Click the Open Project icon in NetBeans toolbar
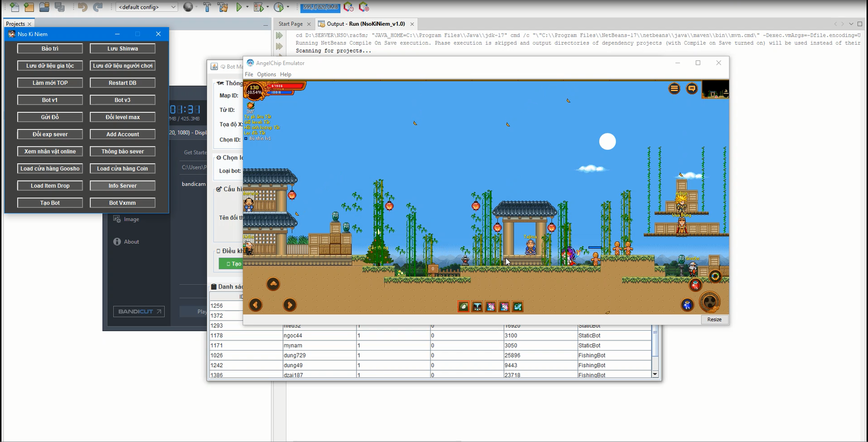This screenshot has height=442, width=868. point(44,7)
